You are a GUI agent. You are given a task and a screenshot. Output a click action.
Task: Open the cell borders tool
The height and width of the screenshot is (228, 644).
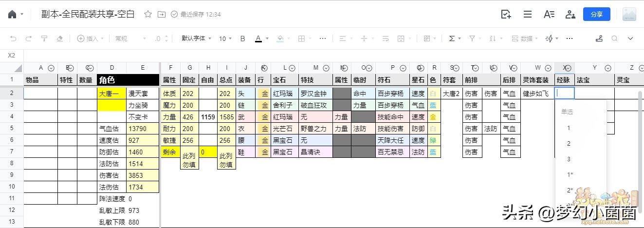(302, 38)
